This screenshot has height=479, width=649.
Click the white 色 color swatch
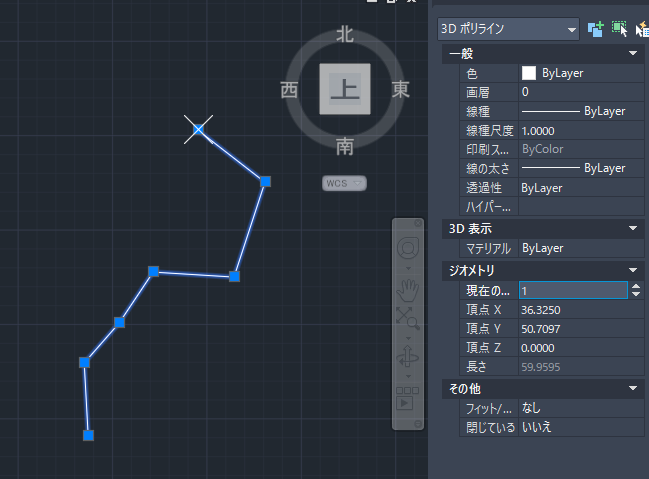[529, 73]
